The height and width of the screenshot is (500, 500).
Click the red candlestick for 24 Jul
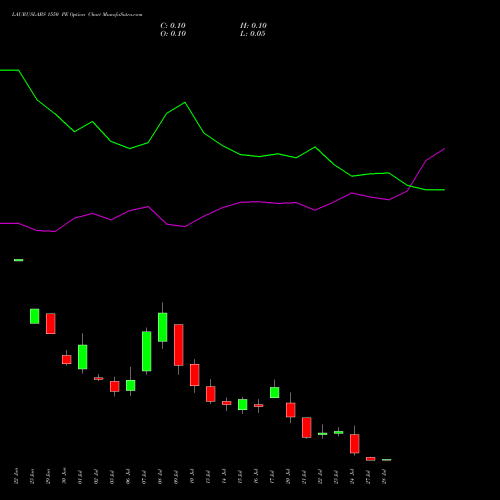[x=355, y=444]
